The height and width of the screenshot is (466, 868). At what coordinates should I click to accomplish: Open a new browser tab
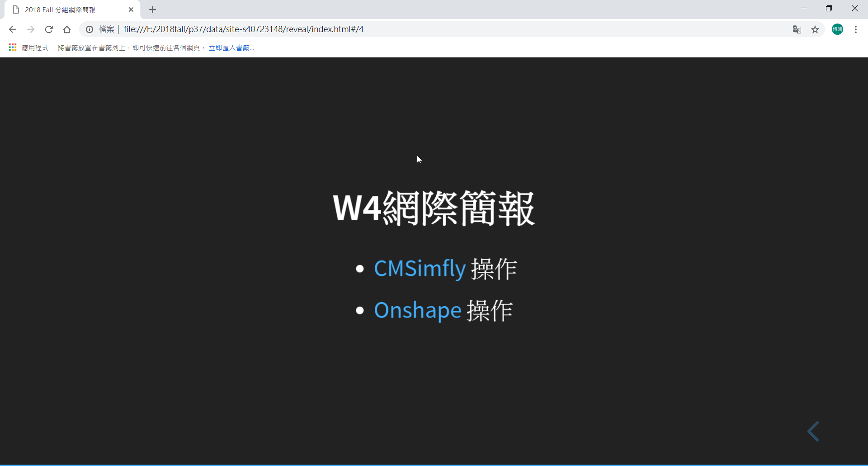tap(153, 10)
